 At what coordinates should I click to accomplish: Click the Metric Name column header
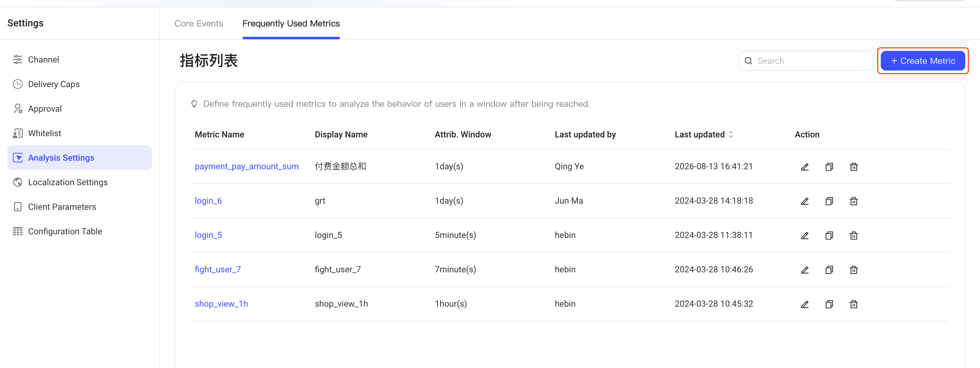[x=220, y=135]
